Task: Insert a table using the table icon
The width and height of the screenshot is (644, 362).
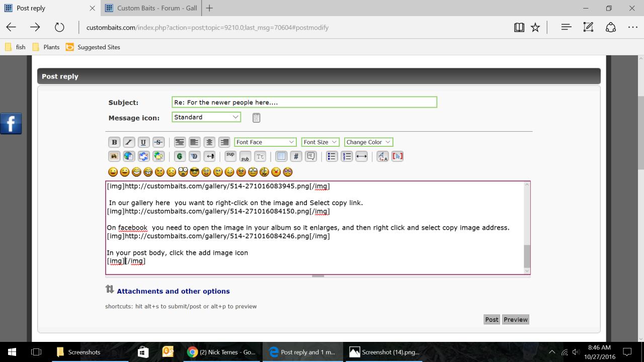Action: [281, 156]
